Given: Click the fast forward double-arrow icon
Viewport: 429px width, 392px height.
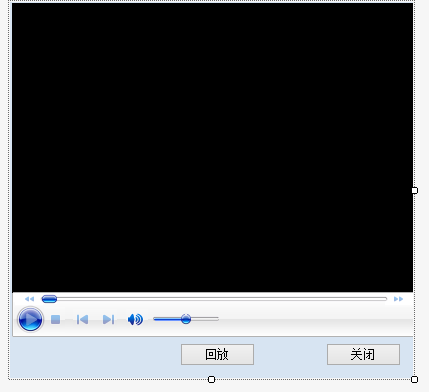Looking at the screenshot, I should point(398,299).
